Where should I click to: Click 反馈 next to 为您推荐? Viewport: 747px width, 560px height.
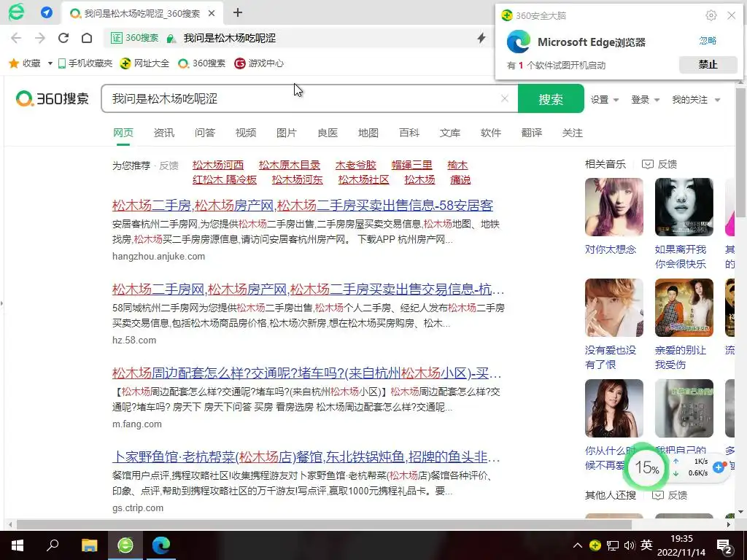tap(169, 166)
